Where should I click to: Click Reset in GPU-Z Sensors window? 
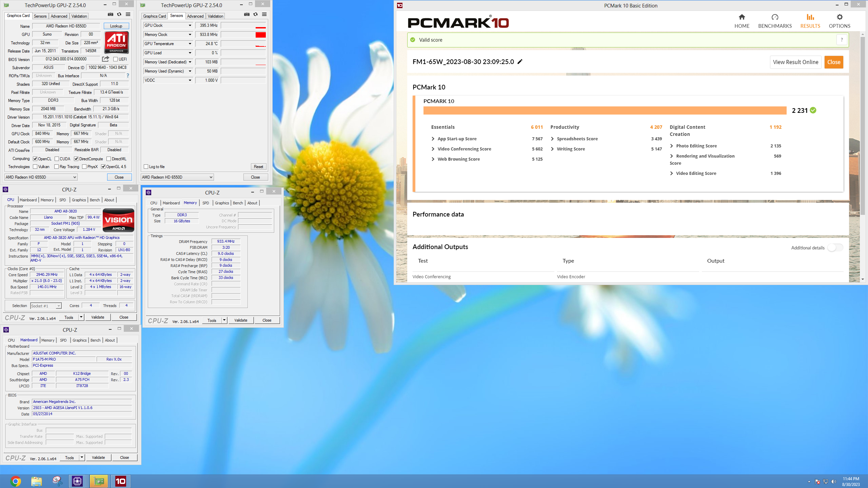[x=258, y=166]
